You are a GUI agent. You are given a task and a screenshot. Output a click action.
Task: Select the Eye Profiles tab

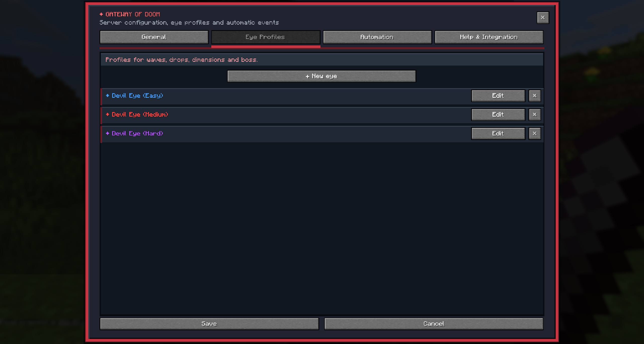pos(266,37)
